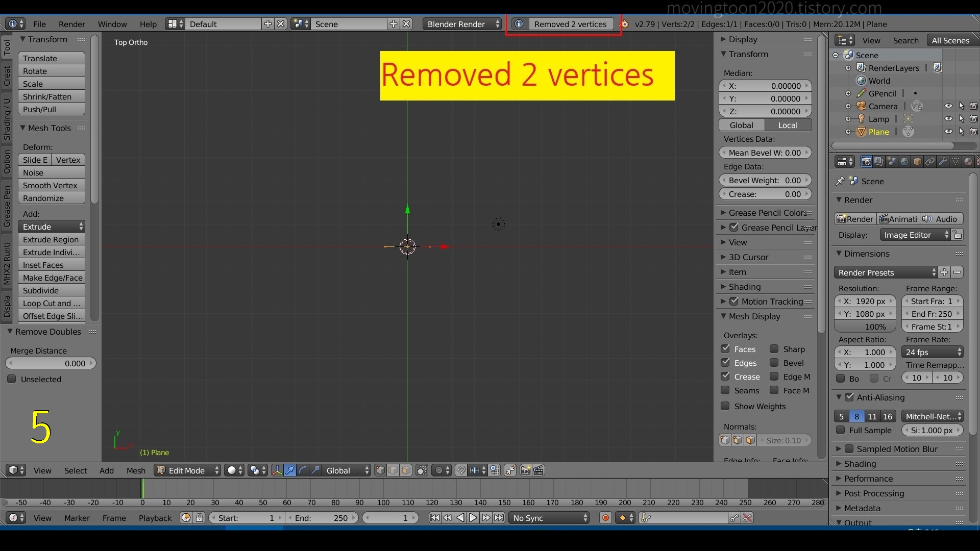
Task: Enable Sharp overlay checkbox
Action: (x=774, y=349)
